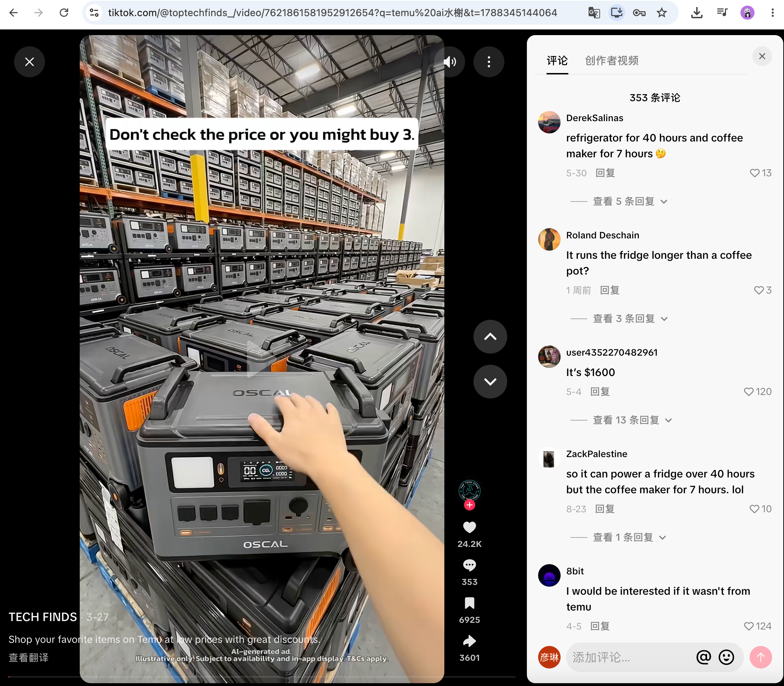Image resolution: width=784 pixels, height=686 pixels.
Task: Click 查看翻译 under video caption
Action: (x=29, y=657)
